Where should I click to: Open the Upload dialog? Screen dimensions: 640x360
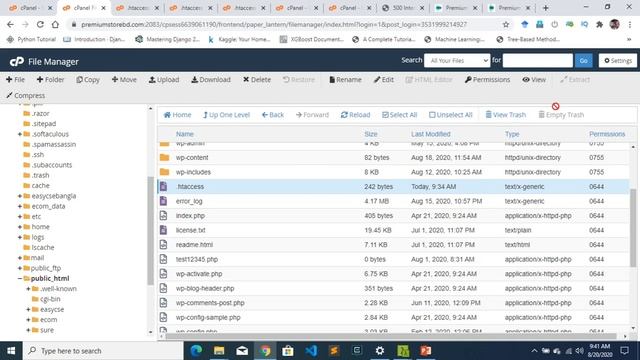(x=164, y=80)
